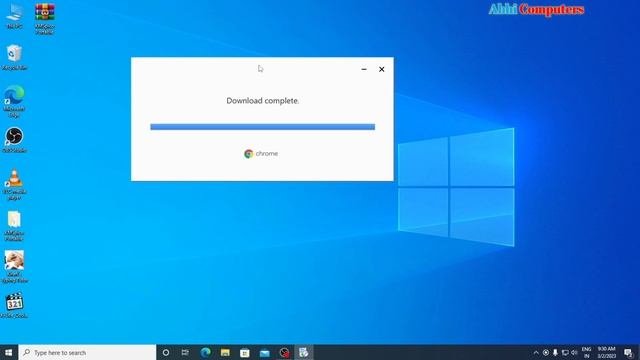Open the volume control tray icon
640x360 pixels.
pyautogui.click(x=574, y=353)
